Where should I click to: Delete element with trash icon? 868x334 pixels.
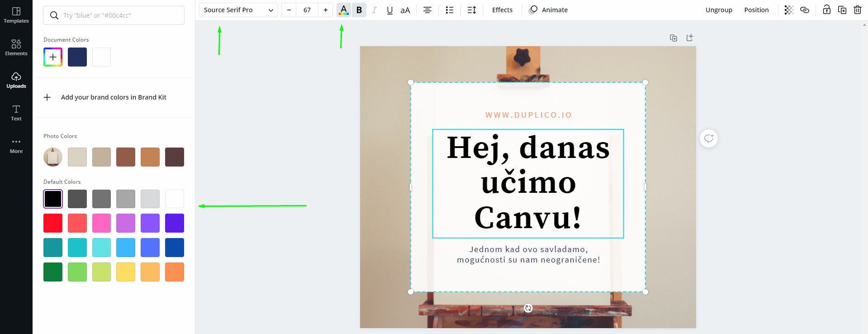[857, 10]
